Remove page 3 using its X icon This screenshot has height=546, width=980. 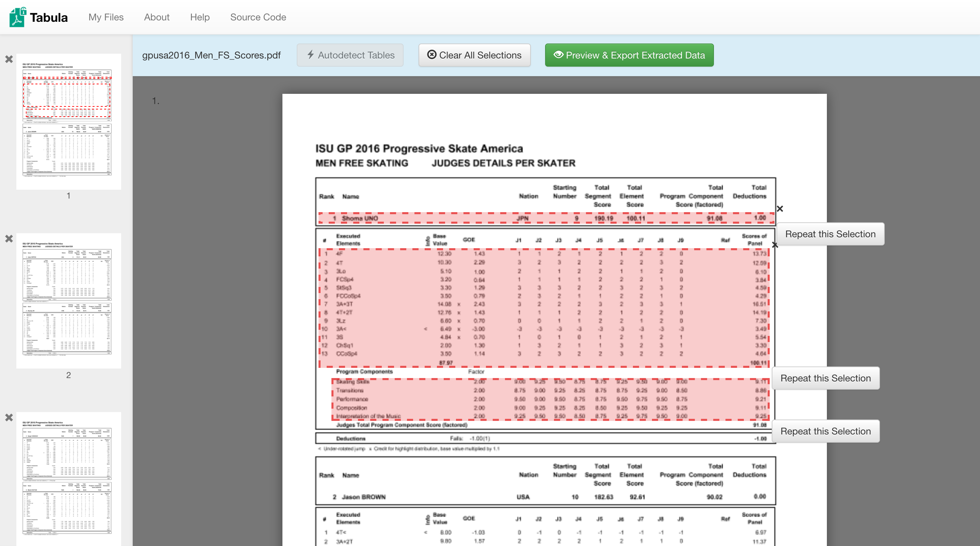pos(9,417)
